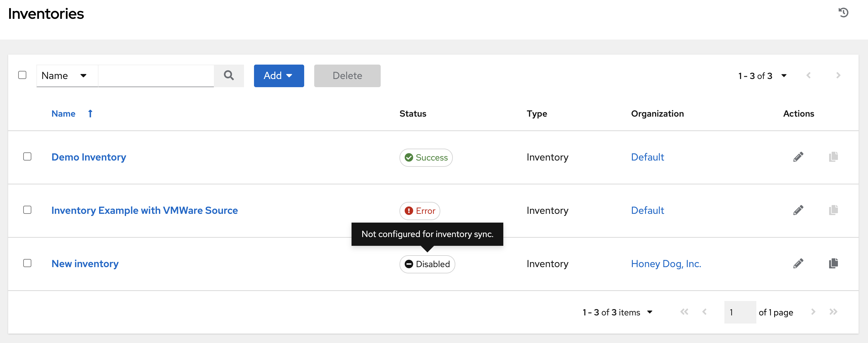Click pencil icon for New inventory
The width and height of the screenshot is (868, 343).
[x=798, y=263]
